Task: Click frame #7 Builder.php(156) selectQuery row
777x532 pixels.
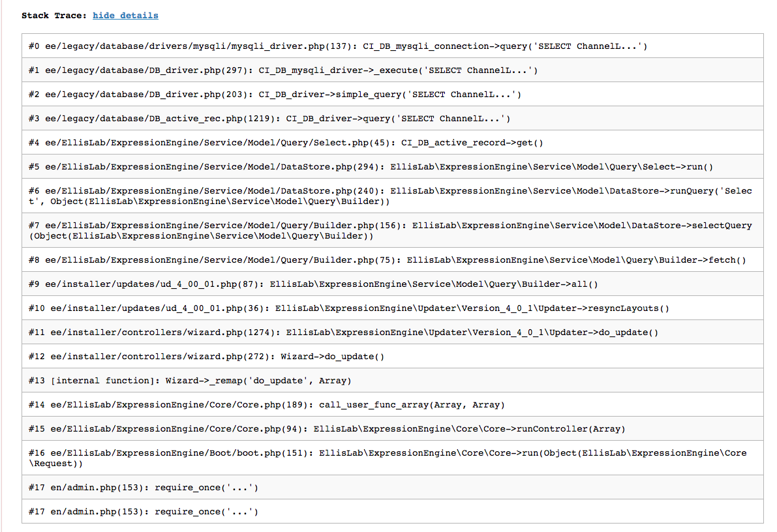Action: (x=390, y=231)
